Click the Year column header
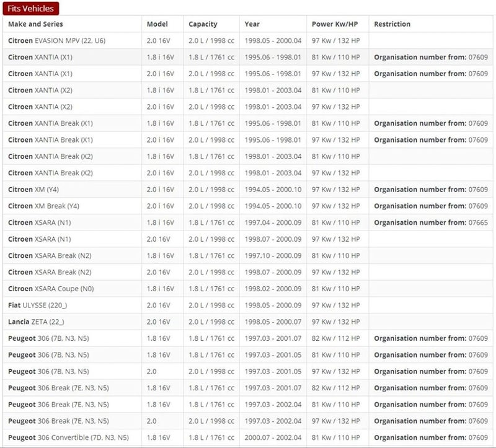496x448 pixels. tap(252, 24)
